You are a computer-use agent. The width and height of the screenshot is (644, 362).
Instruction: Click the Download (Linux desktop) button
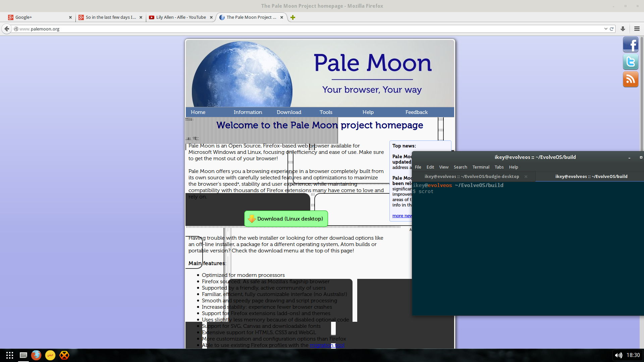pyautogui.click(x=286, y=219)
